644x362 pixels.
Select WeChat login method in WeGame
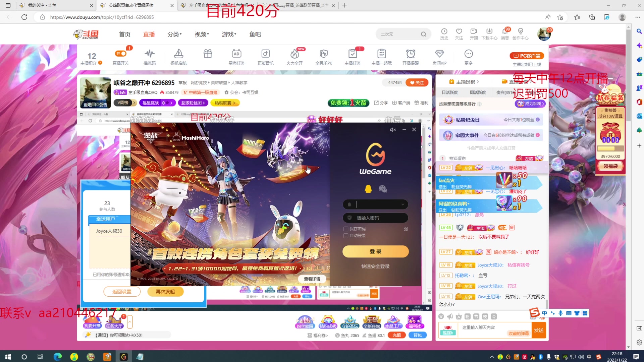tap(383, 189)
